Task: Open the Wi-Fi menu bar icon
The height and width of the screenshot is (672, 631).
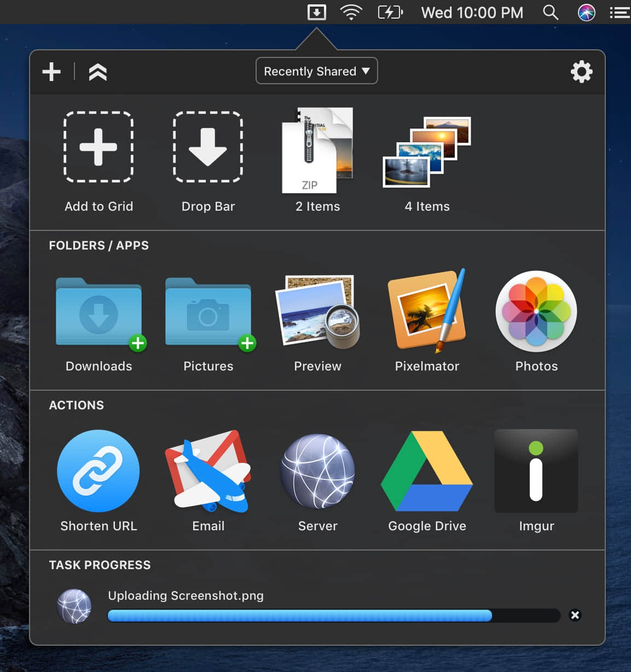Action: (351, 12)
